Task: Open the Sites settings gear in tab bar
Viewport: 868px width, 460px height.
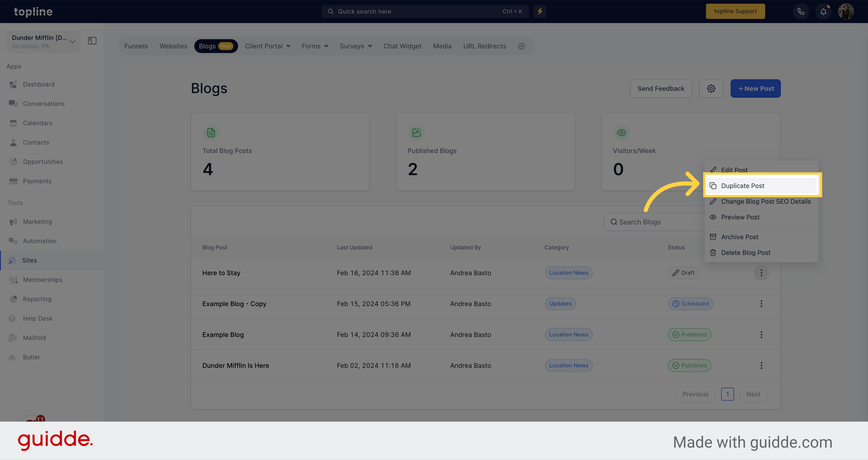Action: click(521, 46)
